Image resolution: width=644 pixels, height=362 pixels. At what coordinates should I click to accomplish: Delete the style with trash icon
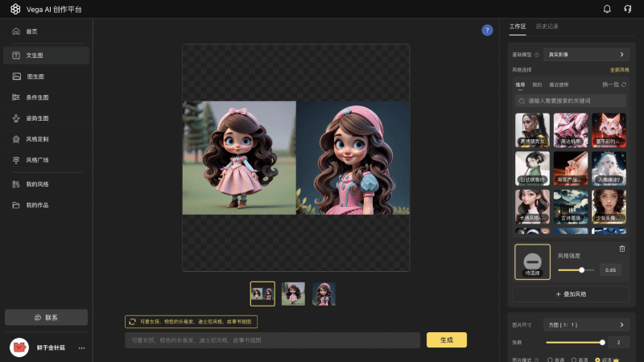(621, 249)
